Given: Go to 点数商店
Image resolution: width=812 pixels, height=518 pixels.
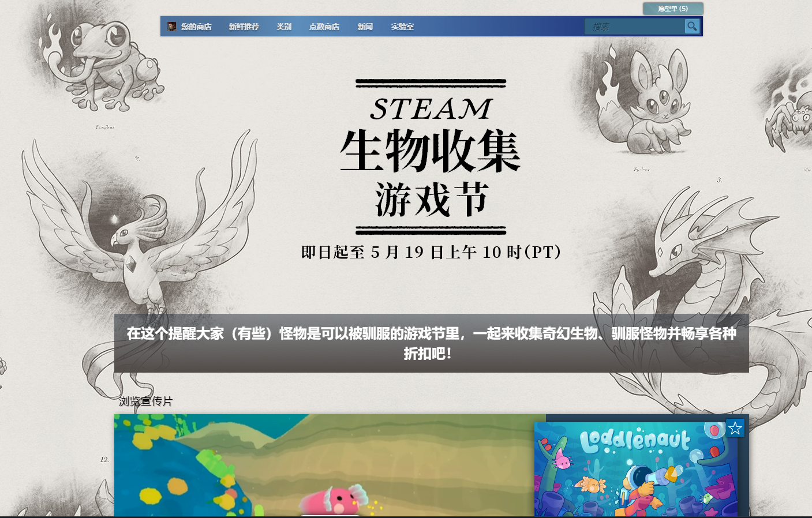Looking at the screenshot, I should (x=324, y=27).
